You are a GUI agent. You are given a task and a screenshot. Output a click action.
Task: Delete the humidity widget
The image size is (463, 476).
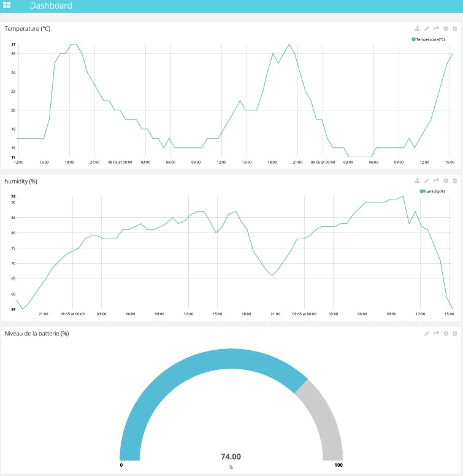pyautogui.click(x=454, y=181)
